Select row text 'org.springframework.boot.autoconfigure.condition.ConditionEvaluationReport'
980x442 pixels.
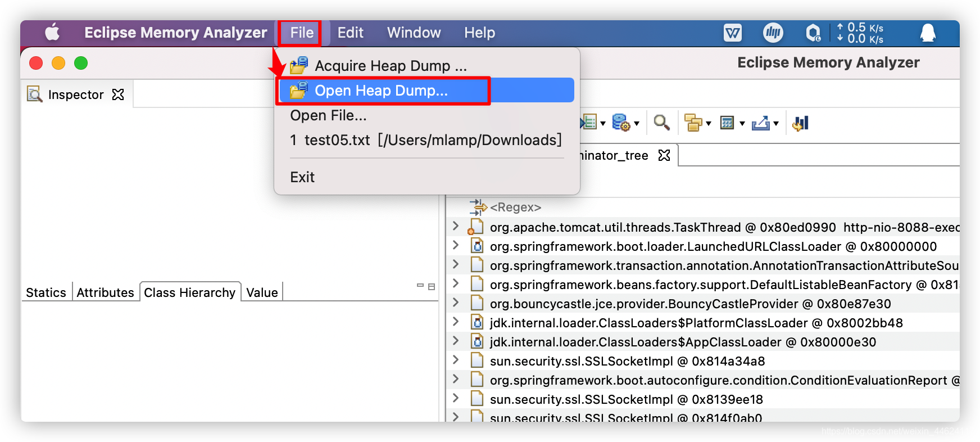click(x=718, y=380)
